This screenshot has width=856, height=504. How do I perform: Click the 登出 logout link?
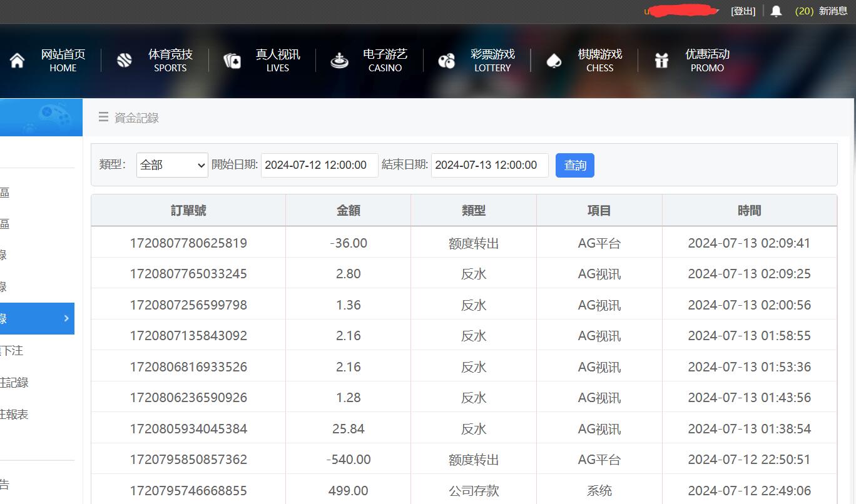pos(743,11)
